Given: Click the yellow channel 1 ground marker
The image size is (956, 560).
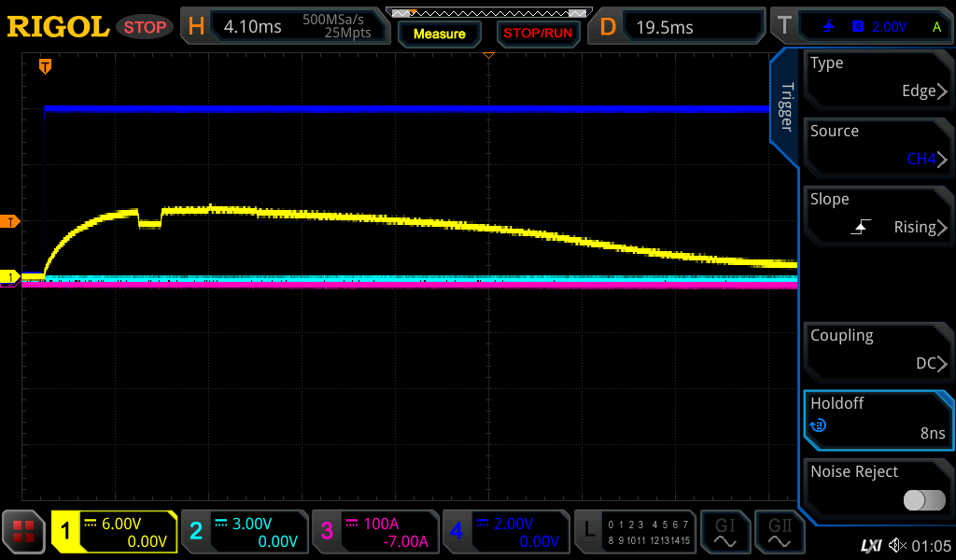Looking at the screenshot, I should coord(10,277).
